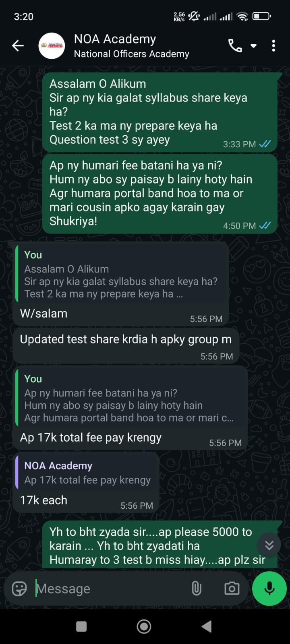This screenshot has height=644, width=290.
Task: Tap the Android recent apps square button
Action: tap(81, 626)
